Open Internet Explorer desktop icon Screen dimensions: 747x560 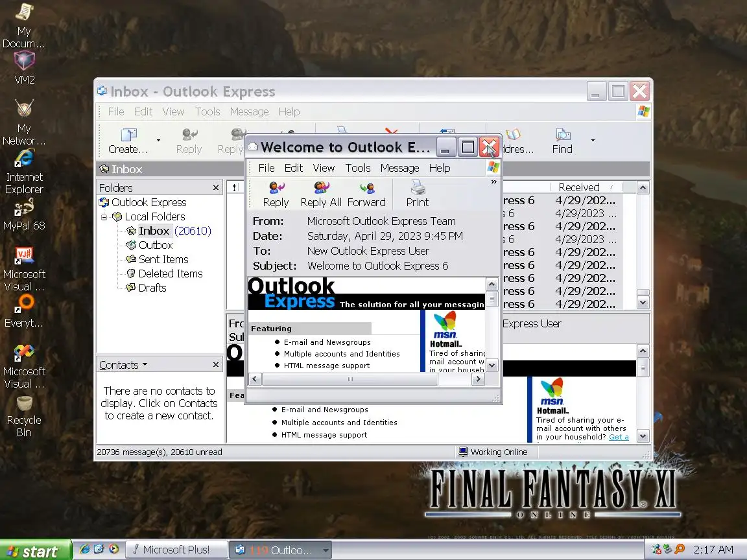point(24,171)
